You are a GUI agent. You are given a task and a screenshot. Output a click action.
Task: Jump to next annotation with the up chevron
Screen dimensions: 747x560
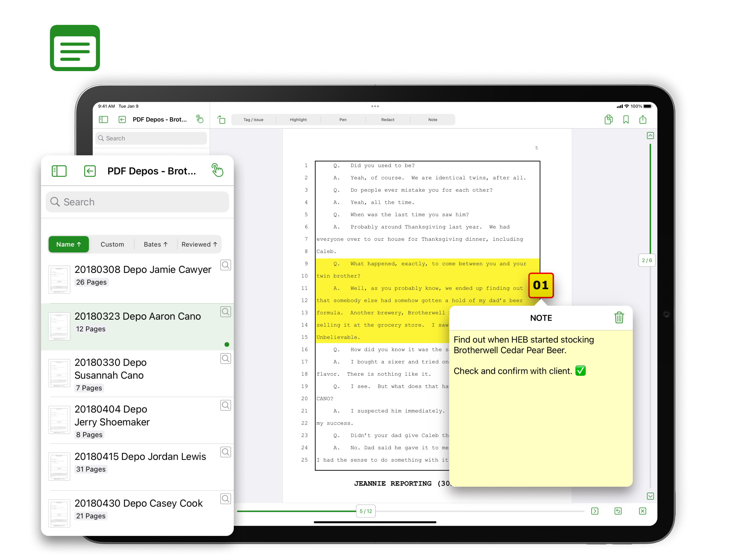pyautogui.click(x=650, y=135)
